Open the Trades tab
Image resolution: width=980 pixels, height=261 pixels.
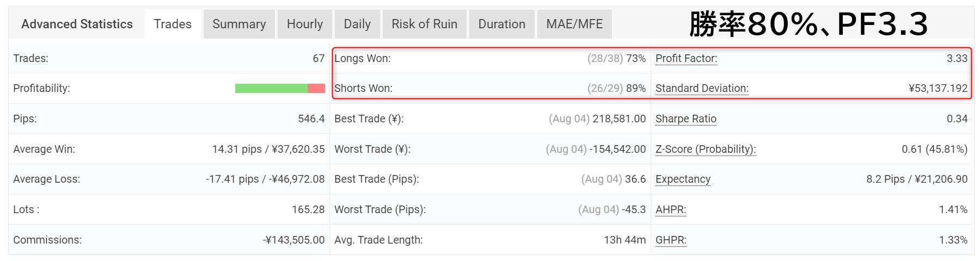coord(173,24)
